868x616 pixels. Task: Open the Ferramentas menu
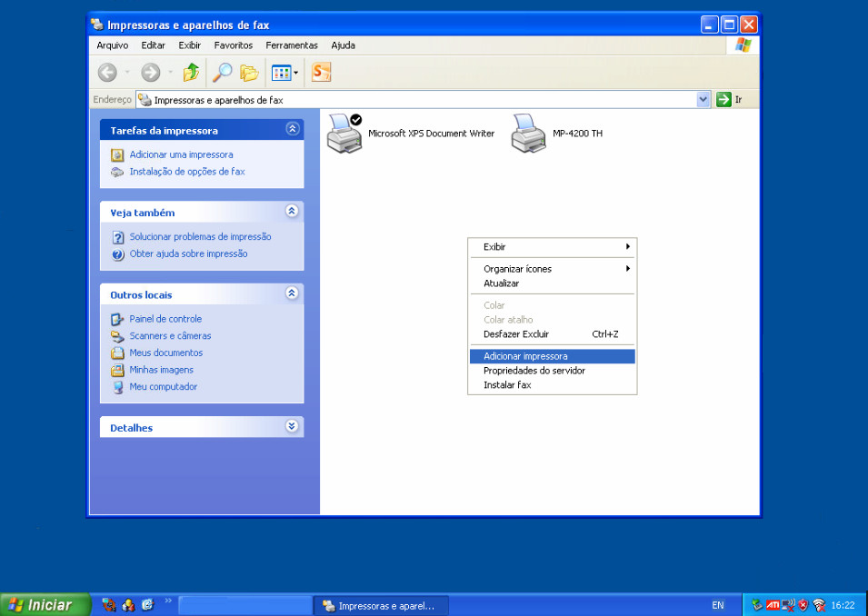(292, 45)
